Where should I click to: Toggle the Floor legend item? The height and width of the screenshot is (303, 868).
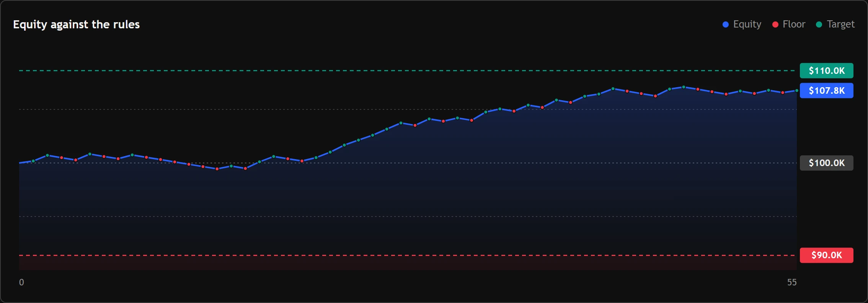pyautogui.click(x=789, y=24)
